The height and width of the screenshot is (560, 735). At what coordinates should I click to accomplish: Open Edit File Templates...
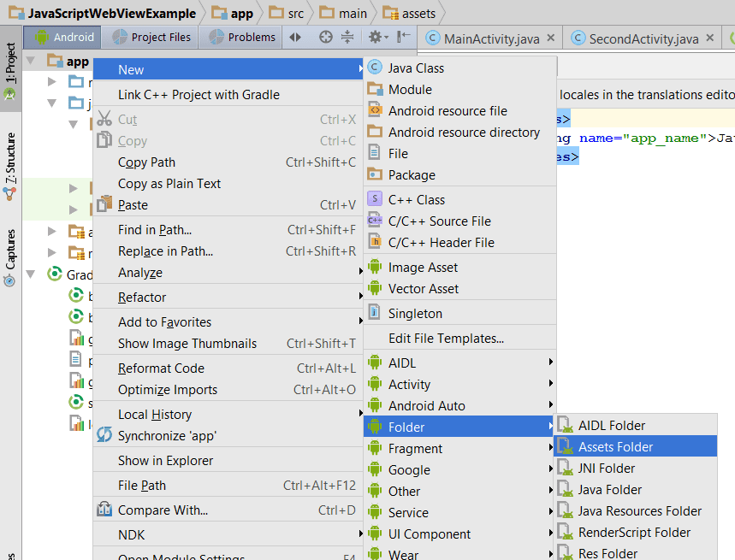click(x=459, y=339)
